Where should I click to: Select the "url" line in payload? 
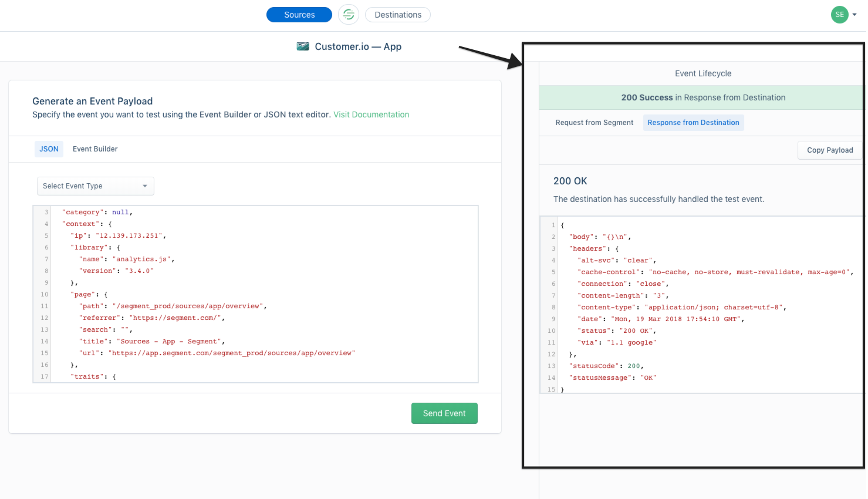click(217, 353)
